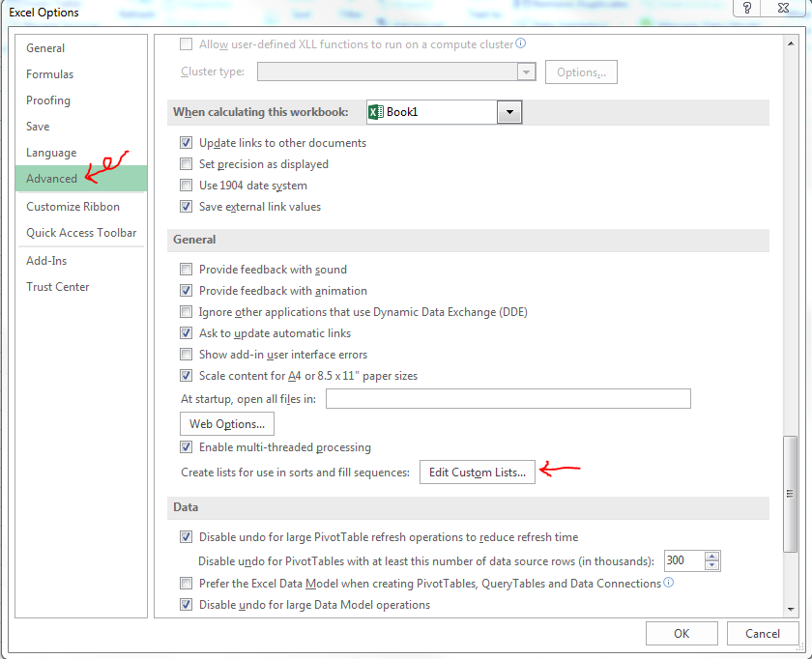Screen dimensions: 812x659
Task: Click OK to confirm options
Action: point(681,634)
